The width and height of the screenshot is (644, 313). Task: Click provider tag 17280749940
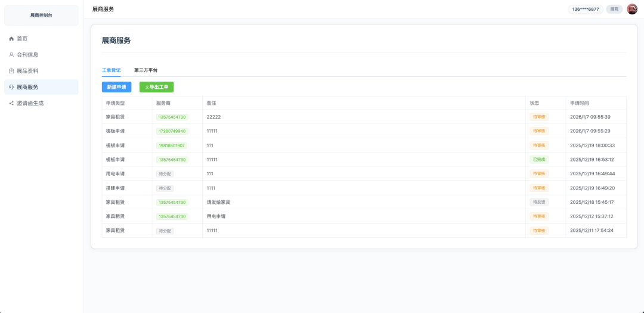click(x=172, y=131)
